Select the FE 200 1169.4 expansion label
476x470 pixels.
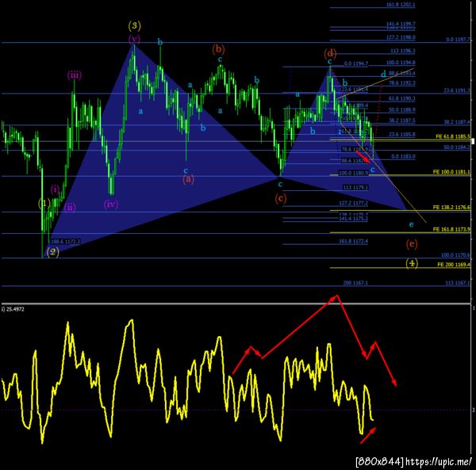[454, 265]
